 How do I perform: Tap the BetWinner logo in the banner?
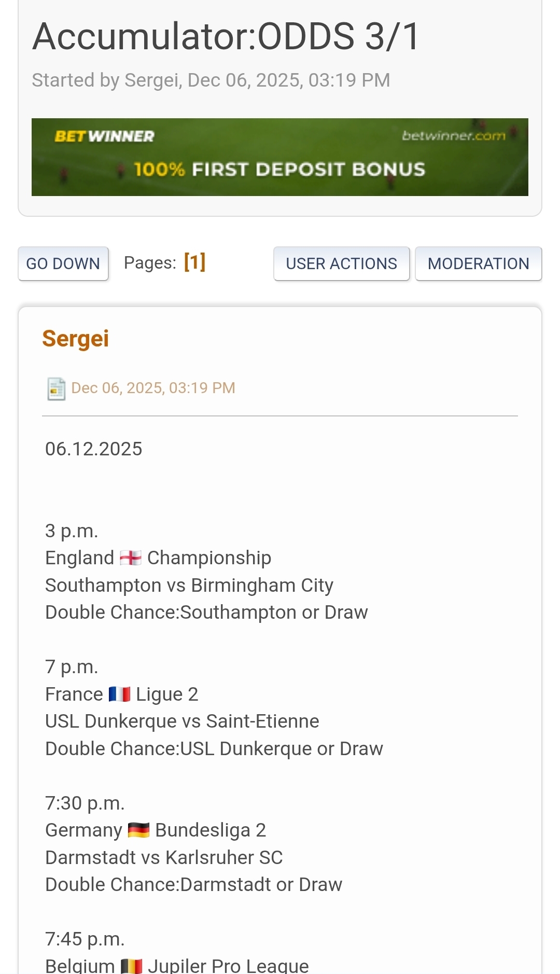pos(104,136)
